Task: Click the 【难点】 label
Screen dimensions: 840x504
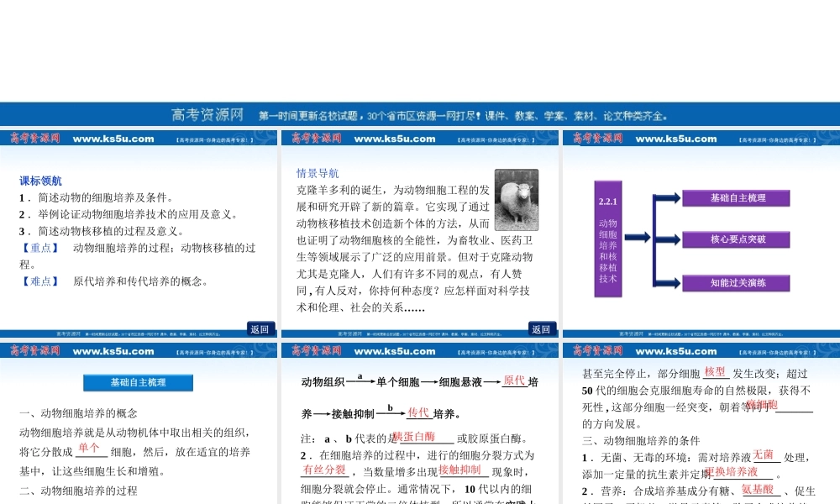Action: click(x=40, y=281)
